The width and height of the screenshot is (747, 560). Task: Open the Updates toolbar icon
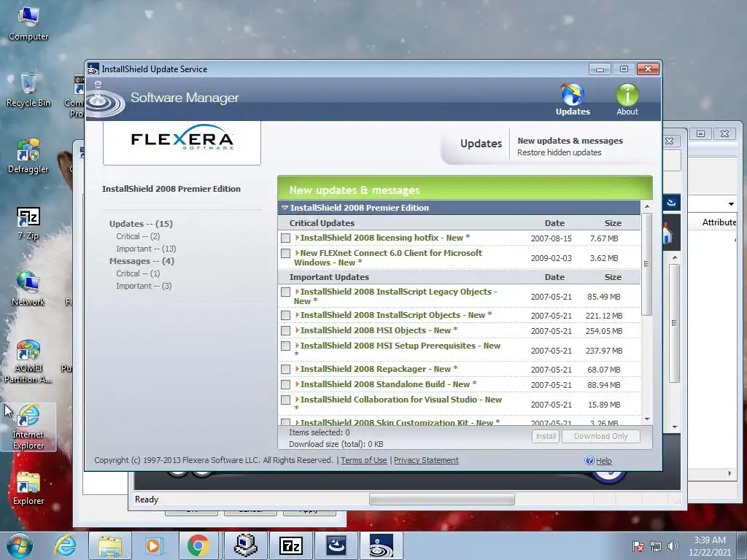point(573,99)
